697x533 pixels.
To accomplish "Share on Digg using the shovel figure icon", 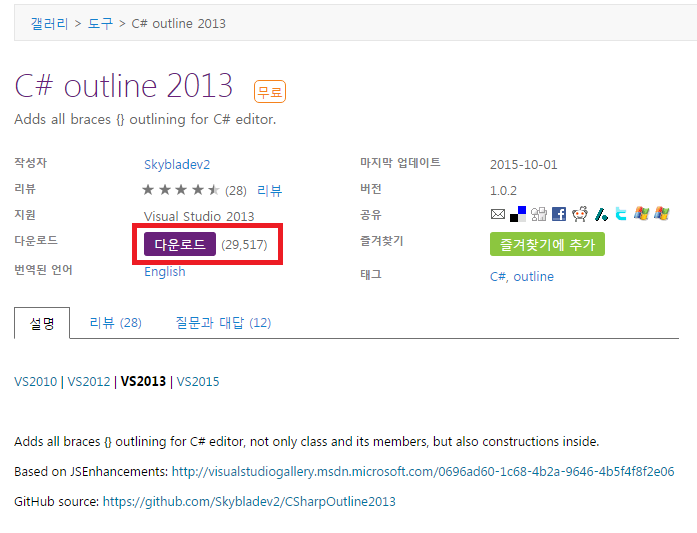I will pos(539,214).
